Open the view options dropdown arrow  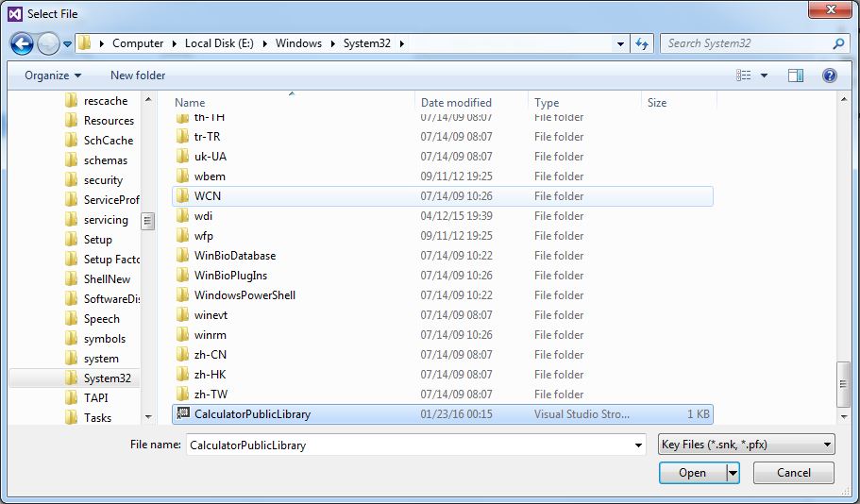(764, 76)
